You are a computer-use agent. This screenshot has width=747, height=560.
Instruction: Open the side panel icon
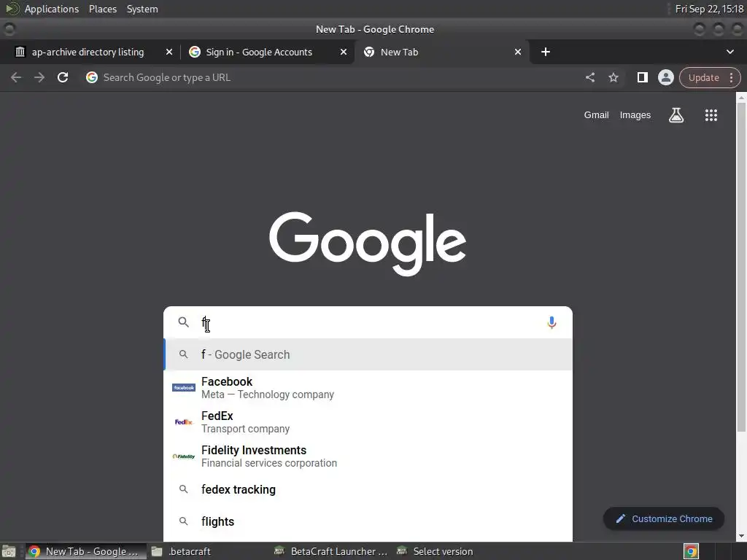coord(642,77)
